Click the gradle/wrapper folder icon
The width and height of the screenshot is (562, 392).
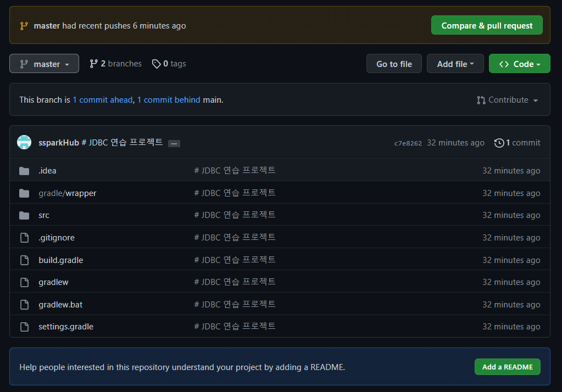(x=24, y=193)
